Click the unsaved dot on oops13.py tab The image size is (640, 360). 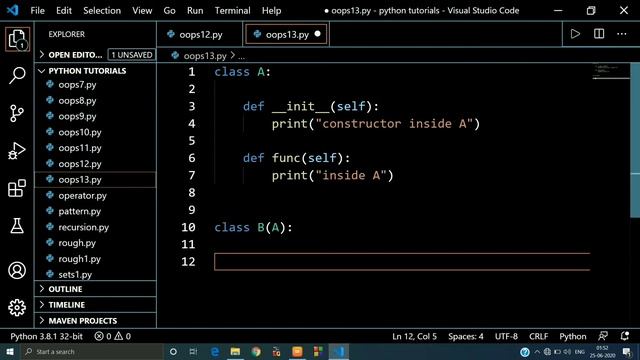click(x=318, y=34)
